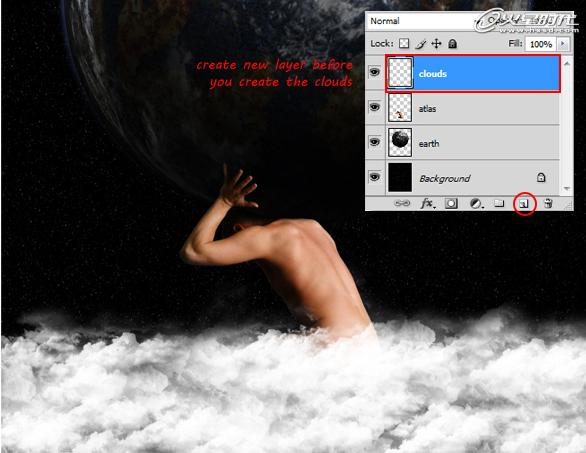Open the Fill percentage slider arrow
The image size is (586, 453).
(563, 44)
